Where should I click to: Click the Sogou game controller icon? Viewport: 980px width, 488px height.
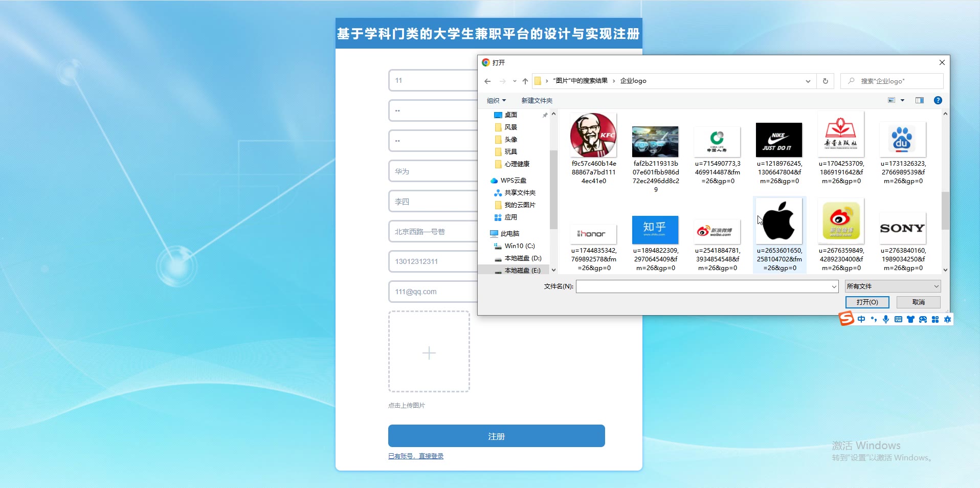(x=923, y=319)
